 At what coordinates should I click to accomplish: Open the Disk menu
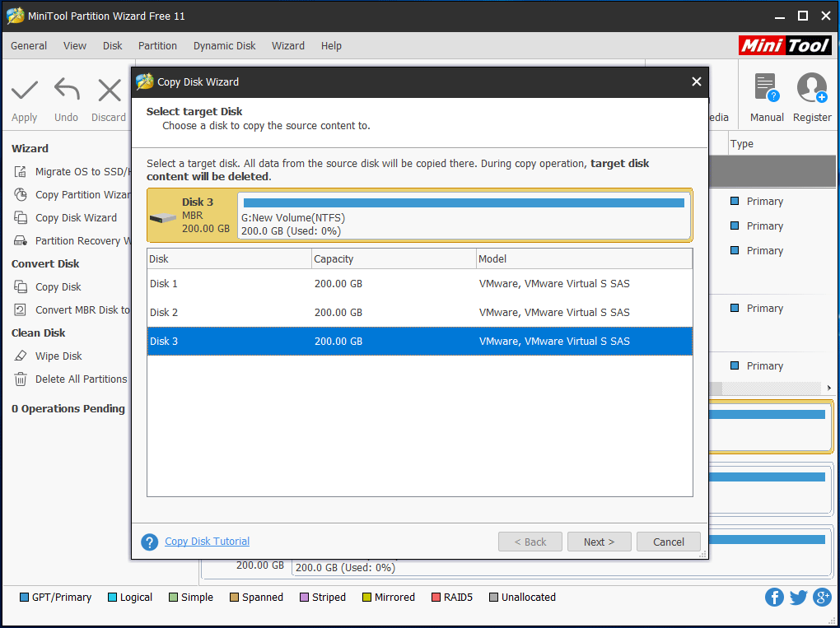[x=113, y=46]
